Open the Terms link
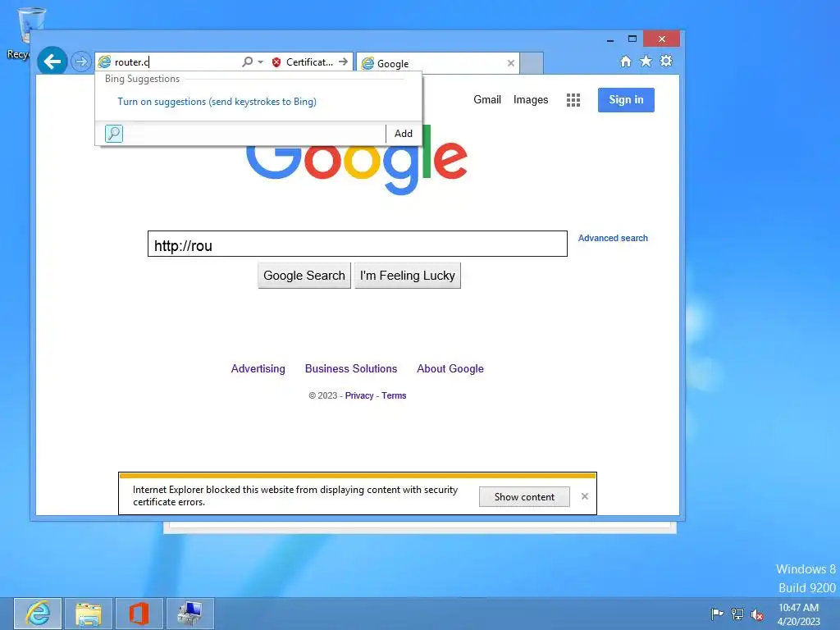840x630 pixels. [394, 395]
